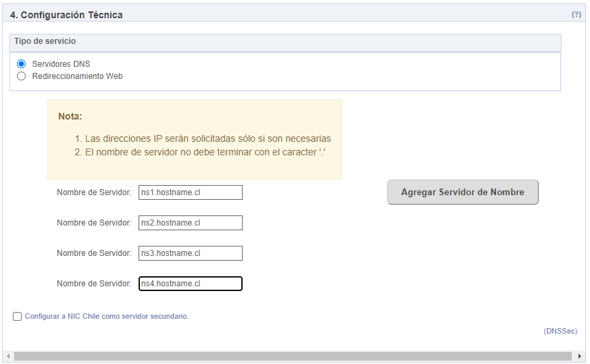
Task: Select the Servidores DNS radio button
Action: coord(22,63)
